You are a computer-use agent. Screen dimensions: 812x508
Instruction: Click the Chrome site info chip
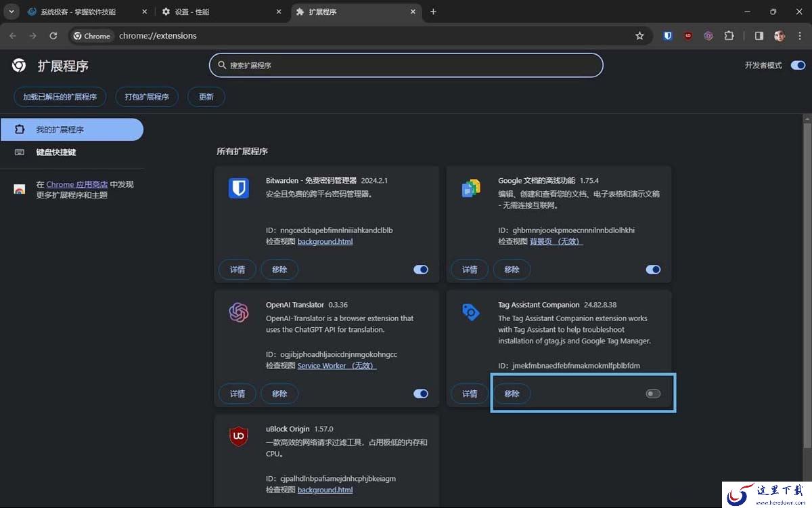click(92, 36)
